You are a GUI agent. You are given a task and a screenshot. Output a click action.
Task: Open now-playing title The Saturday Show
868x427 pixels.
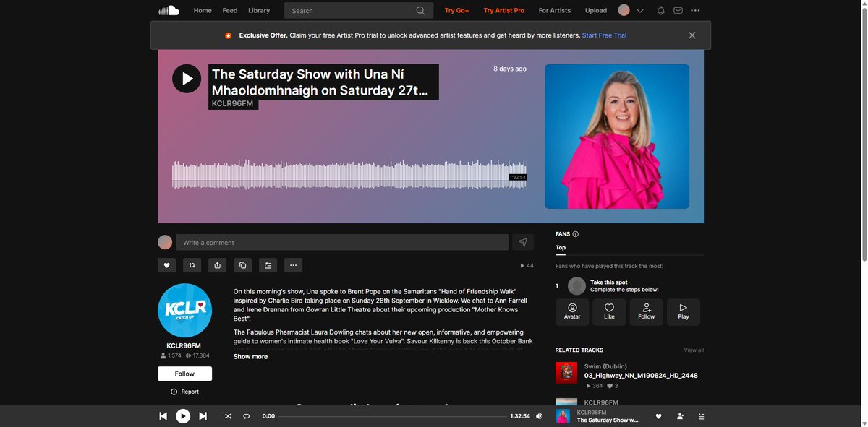point(608,420)
